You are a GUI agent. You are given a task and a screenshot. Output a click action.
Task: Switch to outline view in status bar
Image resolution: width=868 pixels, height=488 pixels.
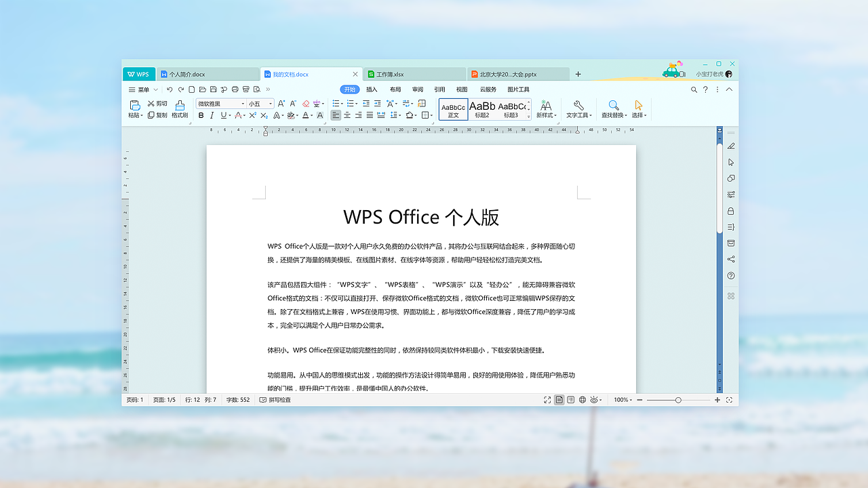coord(571,400)
